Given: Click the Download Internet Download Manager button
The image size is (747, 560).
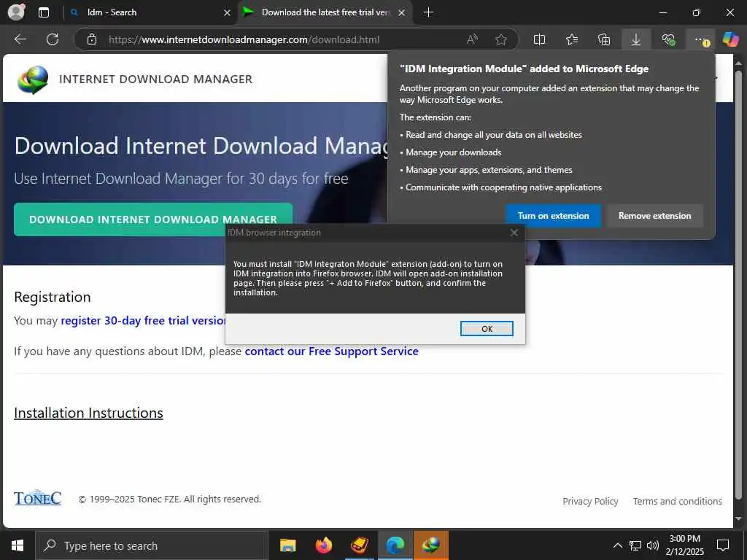Looking at the screenshot, I should click(x=153, y=219).
